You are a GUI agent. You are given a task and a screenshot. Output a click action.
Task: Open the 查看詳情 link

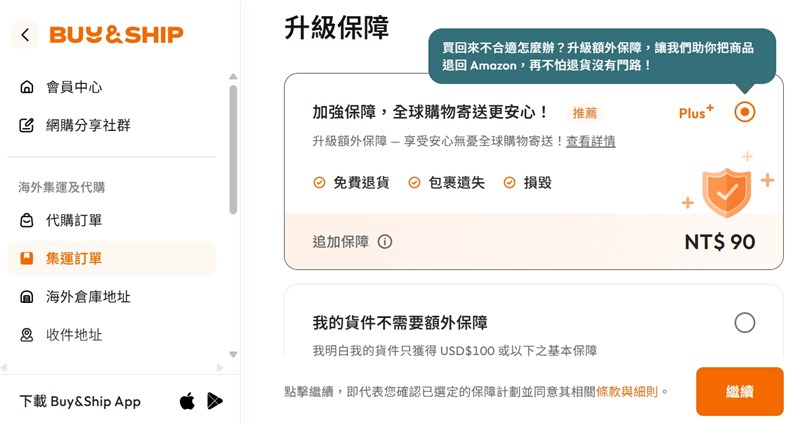[590, 141]
